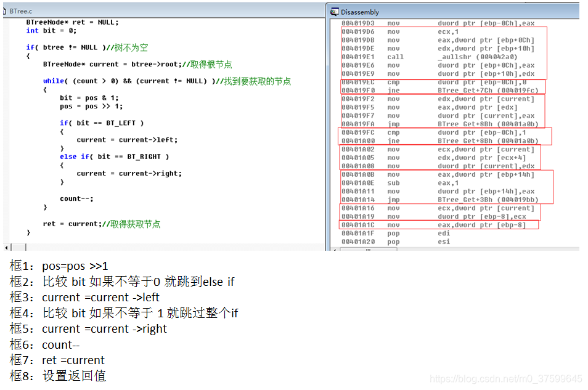Screen dimensions: 588x390
Task: Select disassembly line at address 00401A16
Action: (438, 208)
